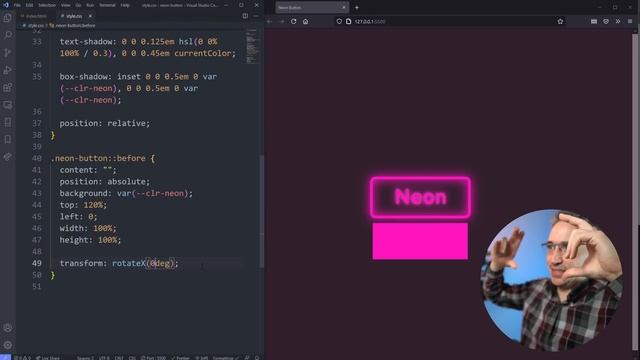Open the Selection menu in VS Code

click(x=47, y=5)
